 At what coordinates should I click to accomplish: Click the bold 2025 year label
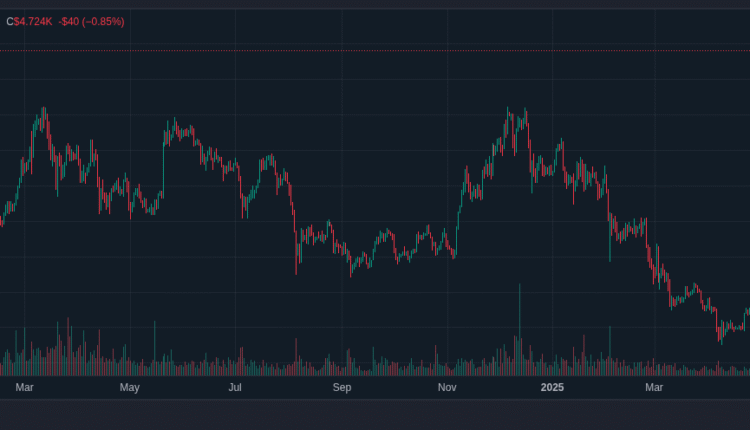pyautogui.click(x=553, y=386)
